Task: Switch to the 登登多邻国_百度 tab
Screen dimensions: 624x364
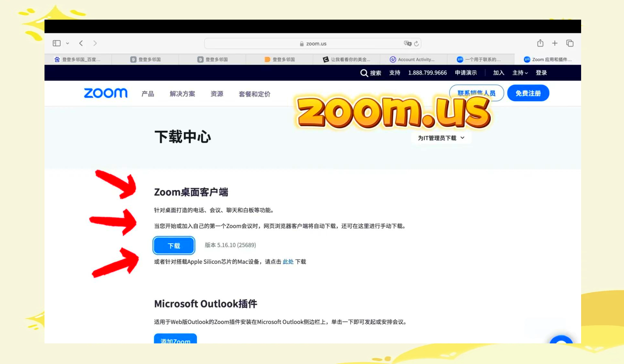Action: pos(78,59)
